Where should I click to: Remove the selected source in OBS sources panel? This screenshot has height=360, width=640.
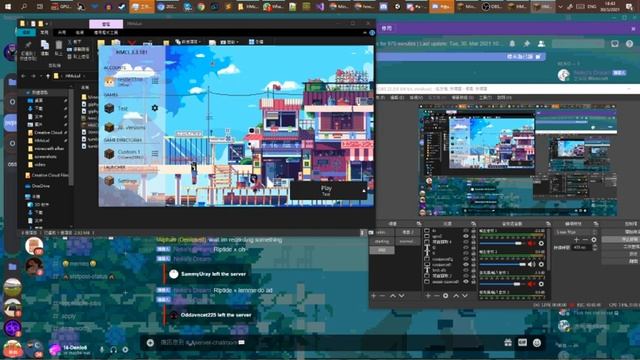coord(437,296)
